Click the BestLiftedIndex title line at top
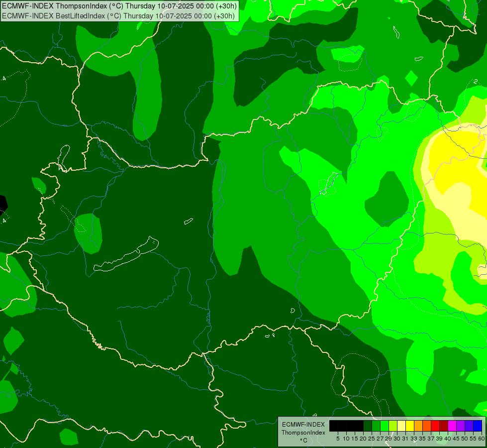Viewport: 487px width, 448px height. click(118, 16)
